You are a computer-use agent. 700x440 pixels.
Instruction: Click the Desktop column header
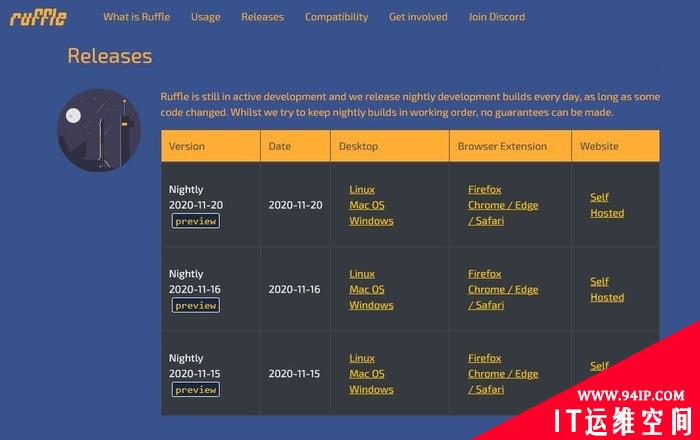(390, 146)
